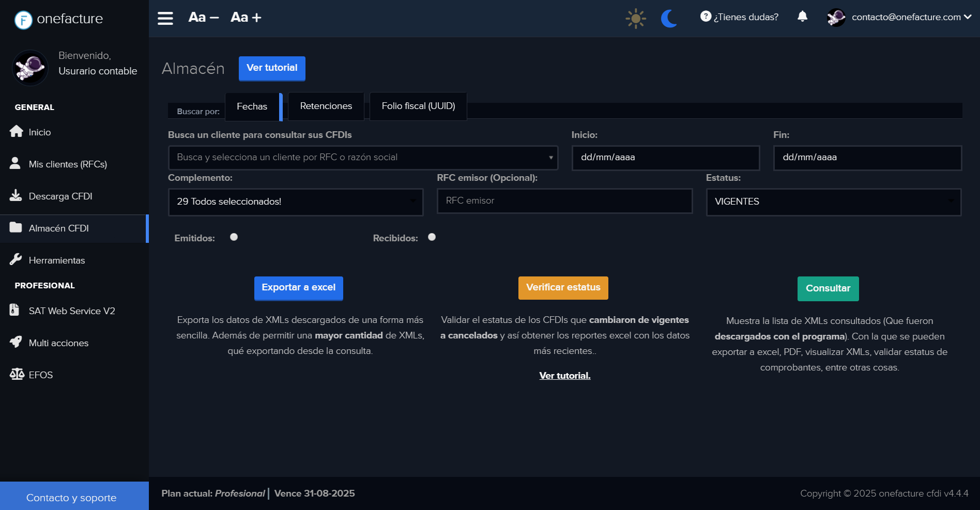This screenshot has height=510, width=980.
Task: Open the client search dropdown
Action: coord(363,158)
